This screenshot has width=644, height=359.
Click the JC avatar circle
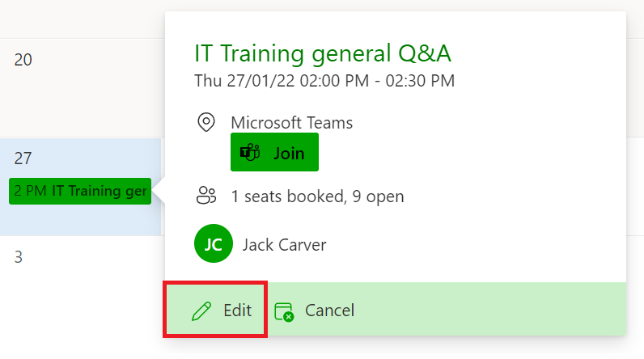point(214,243)
